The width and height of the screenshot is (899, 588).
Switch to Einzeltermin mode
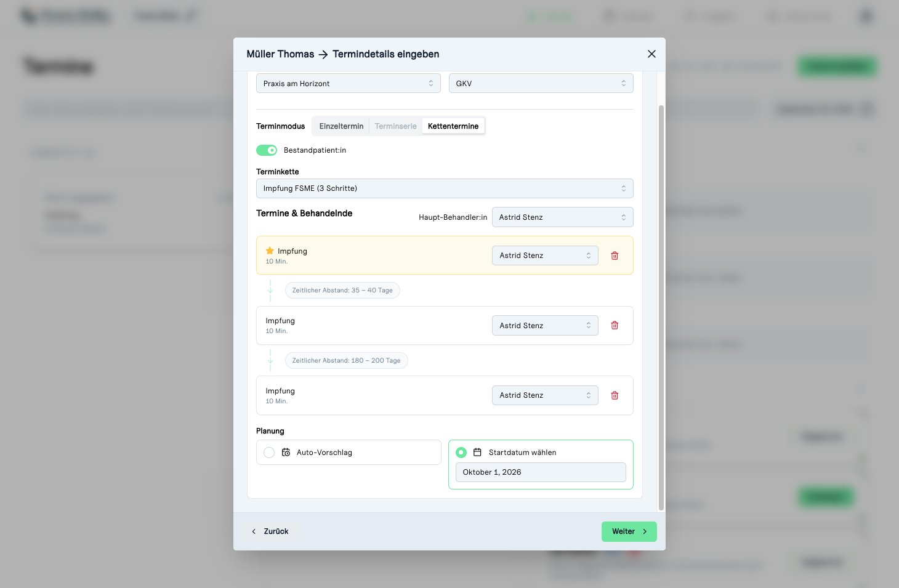341,126
